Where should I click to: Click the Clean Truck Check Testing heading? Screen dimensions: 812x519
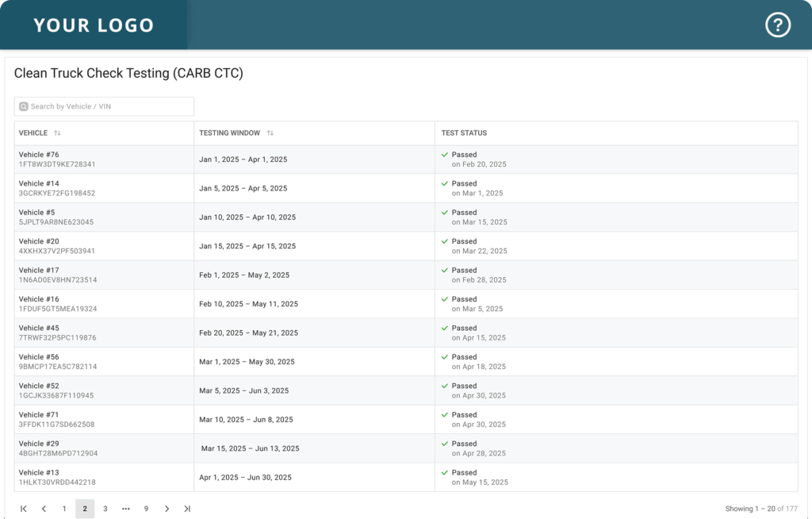[x=128, y=73]
